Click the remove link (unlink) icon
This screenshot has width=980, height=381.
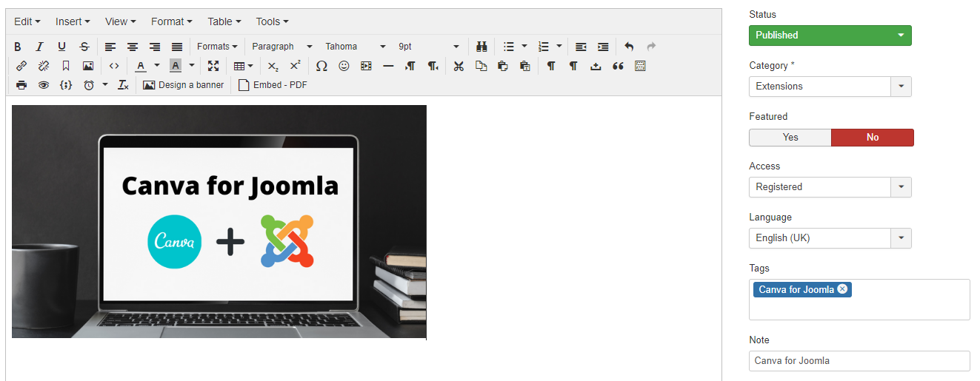[x=44, y=66]
